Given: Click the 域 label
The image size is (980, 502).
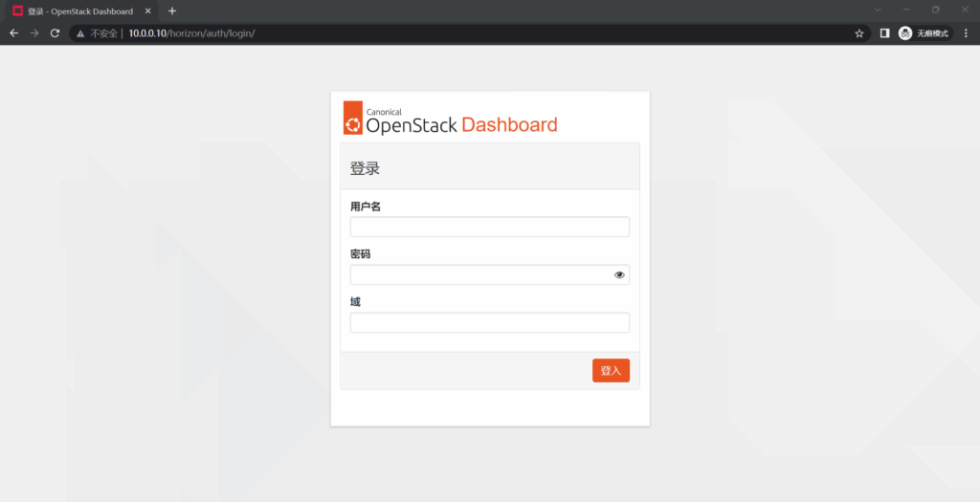Looking at the screenshot, I should (355, 302).
